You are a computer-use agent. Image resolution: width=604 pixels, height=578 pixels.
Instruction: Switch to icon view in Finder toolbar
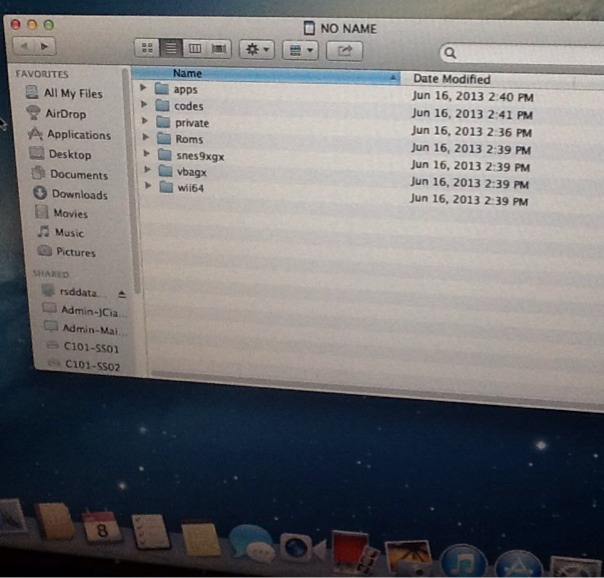[146, 48]
